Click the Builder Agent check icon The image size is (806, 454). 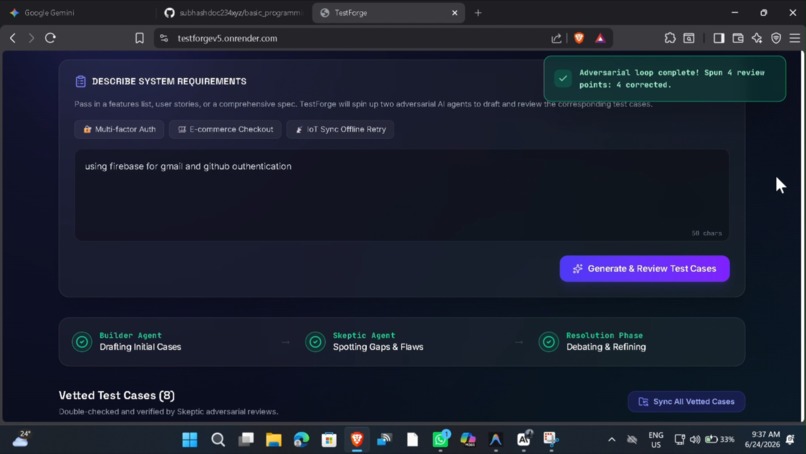(x=82, y=341)
